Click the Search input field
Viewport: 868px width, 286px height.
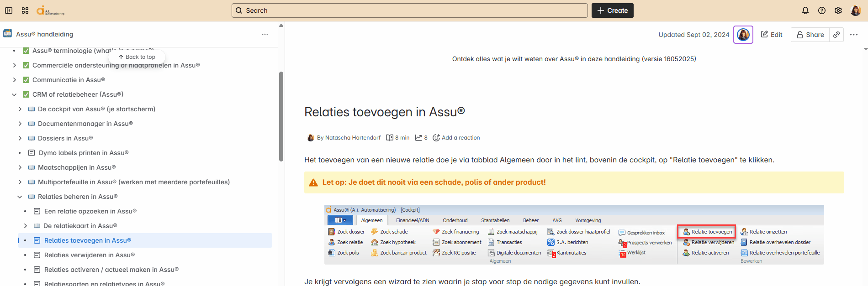coord(410,10)
